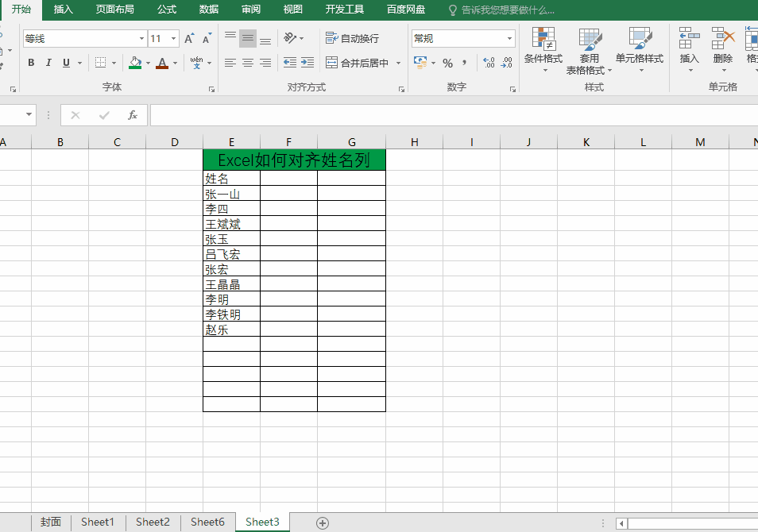Toggle bold formatting
The width and height of the screenshot is (758, 532).
32,63
